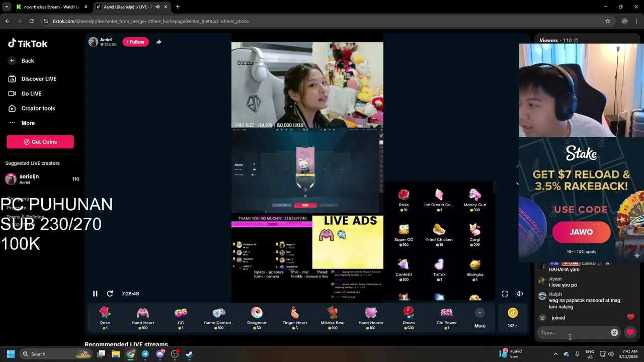Select the Rosa gift in the gift panel
This screenshot has width=644, height=362.
click(x=404, y=200)
